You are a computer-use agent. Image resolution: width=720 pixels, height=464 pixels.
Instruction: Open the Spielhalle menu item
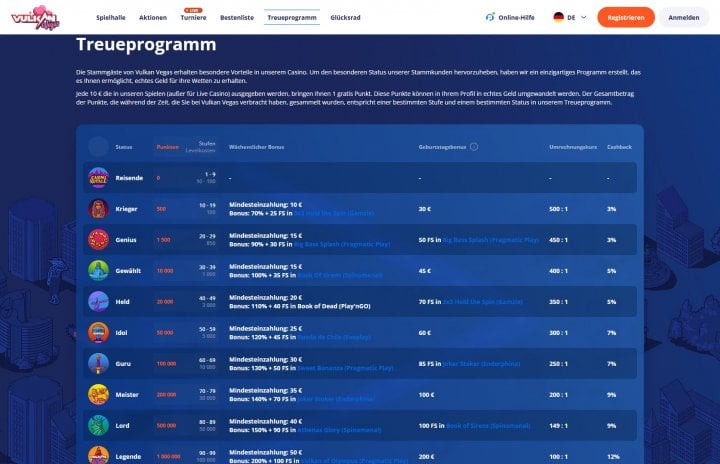coord(112,18)
